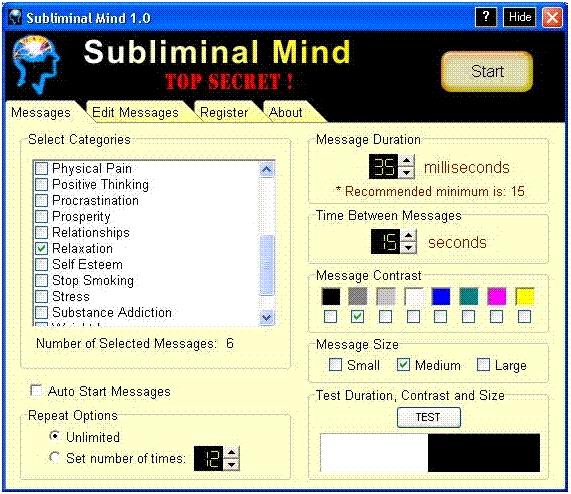
Task: Click the Hide button in title bar
Action: pyautogui.click(x=519, y=17)
